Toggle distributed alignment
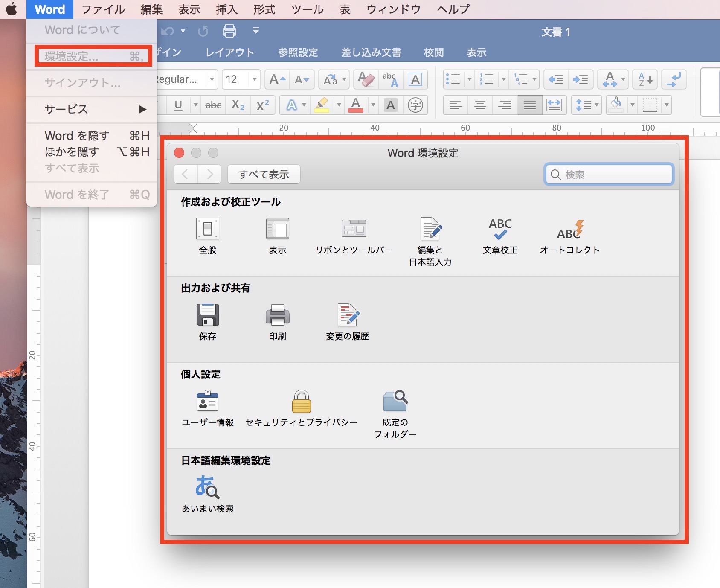 point(554,105)
